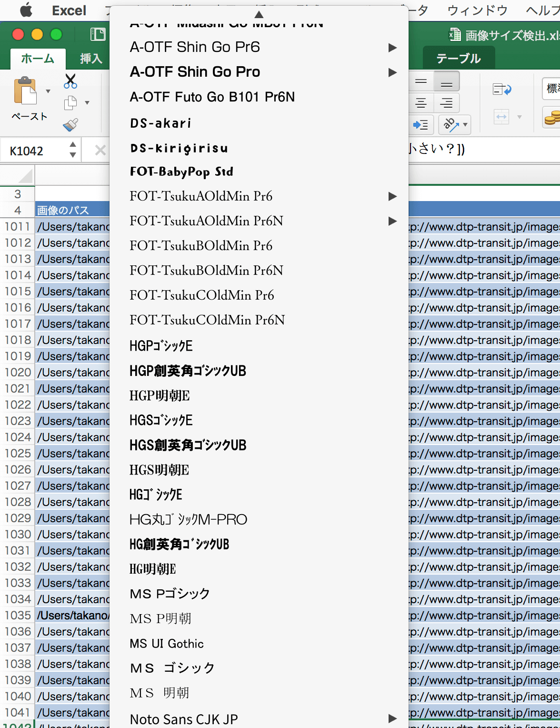
Task: Click the /Users/takano path cell in row 1035
Action: pyautogui.click(x=73, y=615)
